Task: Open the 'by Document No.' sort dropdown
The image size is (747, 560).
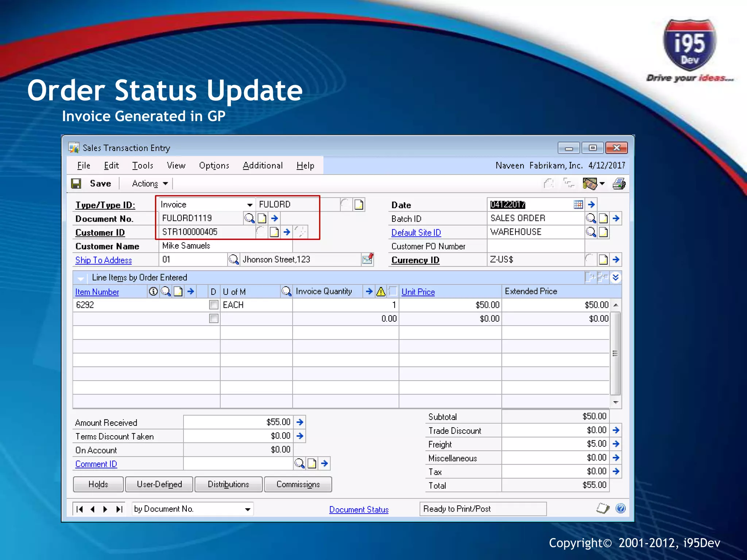Action: click(x=248, y=509)
